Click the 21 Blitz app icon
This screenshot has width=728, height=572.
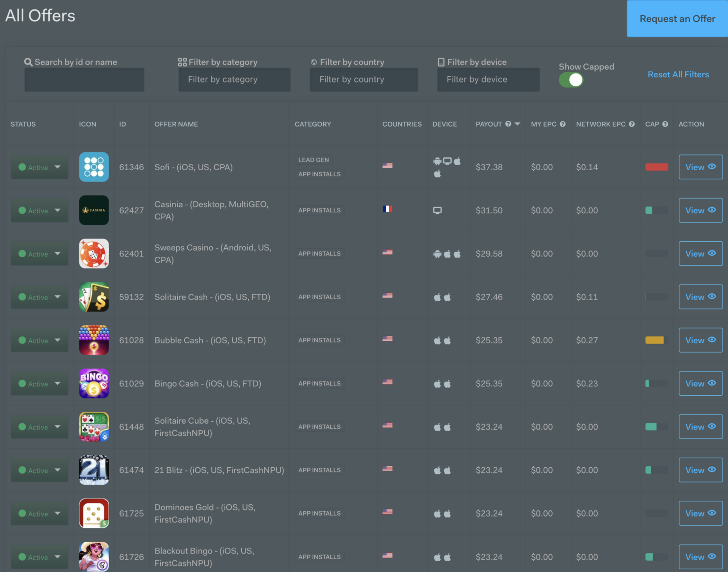(x=94, y=470)
